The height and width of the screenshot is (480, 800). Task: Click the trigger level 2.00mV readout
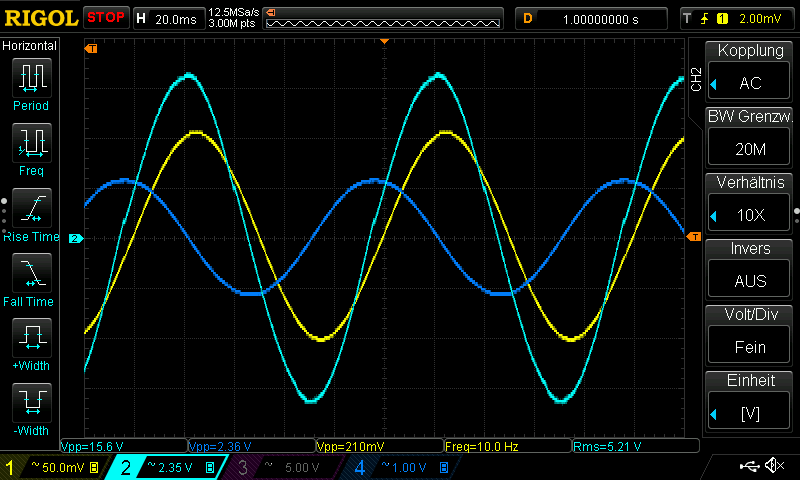pyautogui.click(x=760, y=19)
